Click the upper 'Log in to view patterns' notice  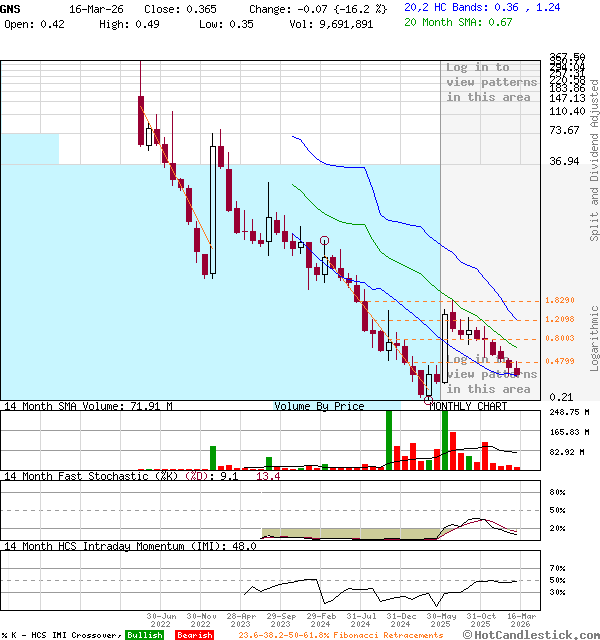coord(491,82)
